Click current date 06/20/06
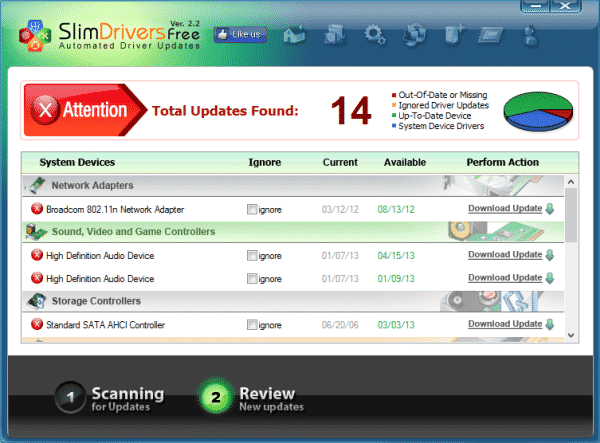600x443 pixels. point(340,325)
